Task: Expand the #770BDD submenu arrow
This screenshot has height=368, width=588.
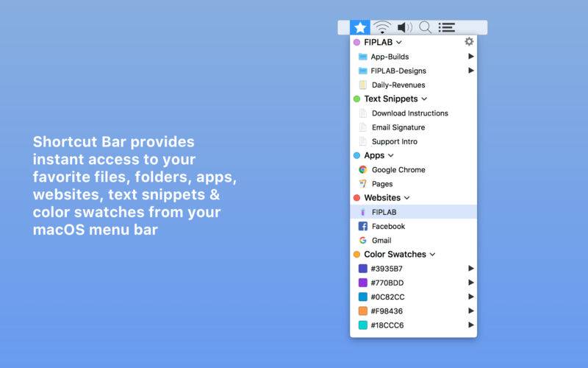Action: [x=471, y=283]
